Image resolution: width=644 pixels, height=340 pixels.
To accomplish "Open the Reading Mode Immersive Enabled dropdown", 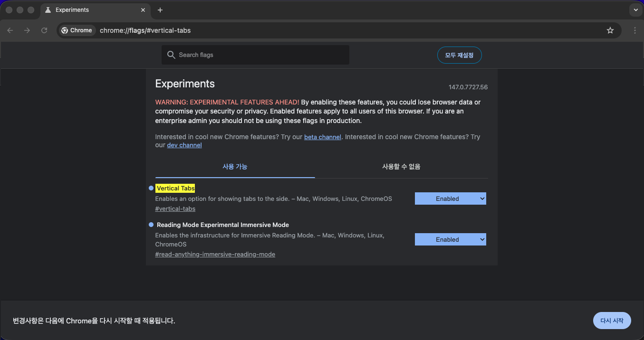I will 451,239.
